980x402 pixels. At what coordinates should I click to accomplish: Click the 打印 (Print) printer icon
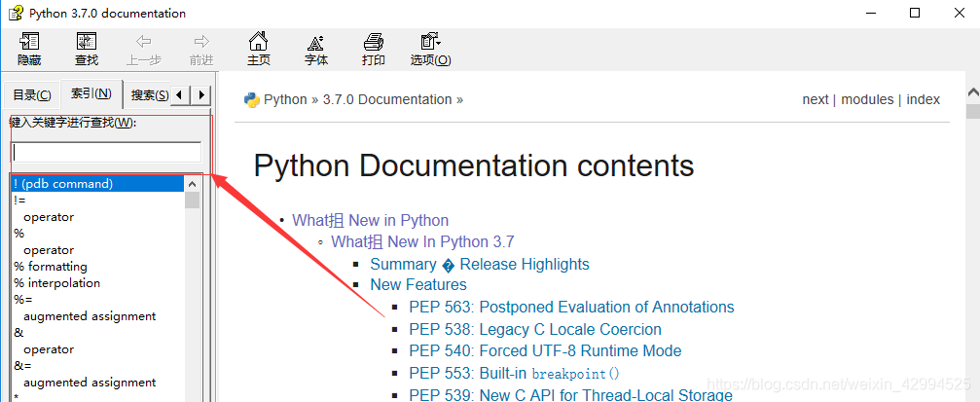(373, 42)
